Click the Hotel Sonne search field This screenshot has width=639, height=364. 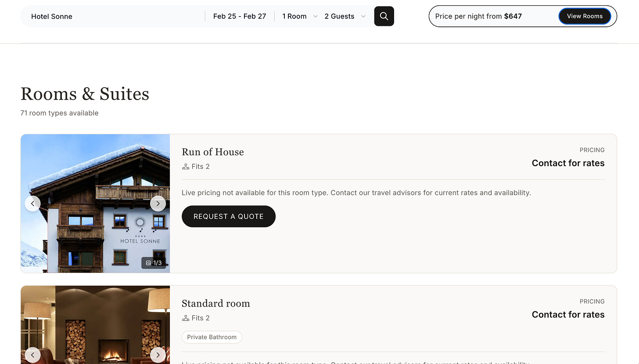tap(113, 16)
